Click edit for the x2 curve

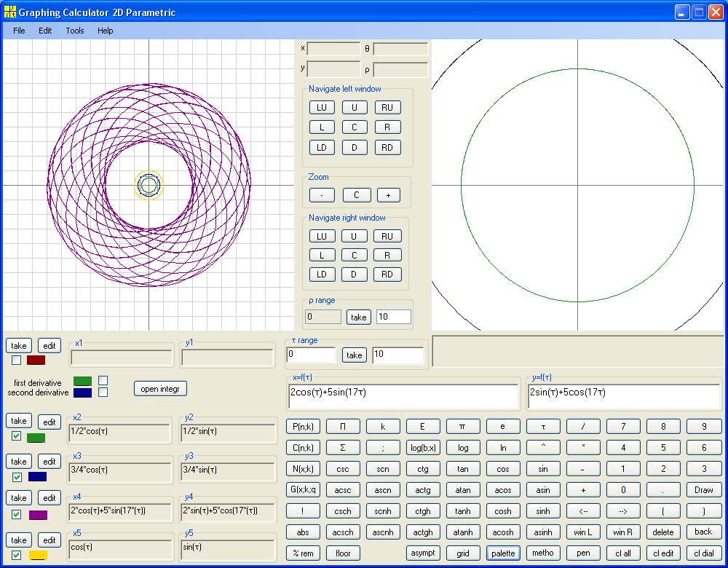[50, 422]
